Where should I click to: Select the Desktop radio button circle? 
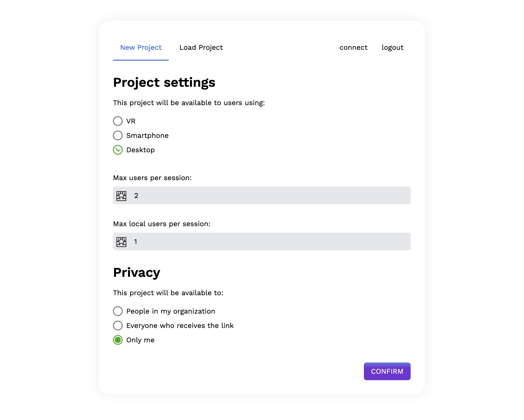click(x=118, y=150)
